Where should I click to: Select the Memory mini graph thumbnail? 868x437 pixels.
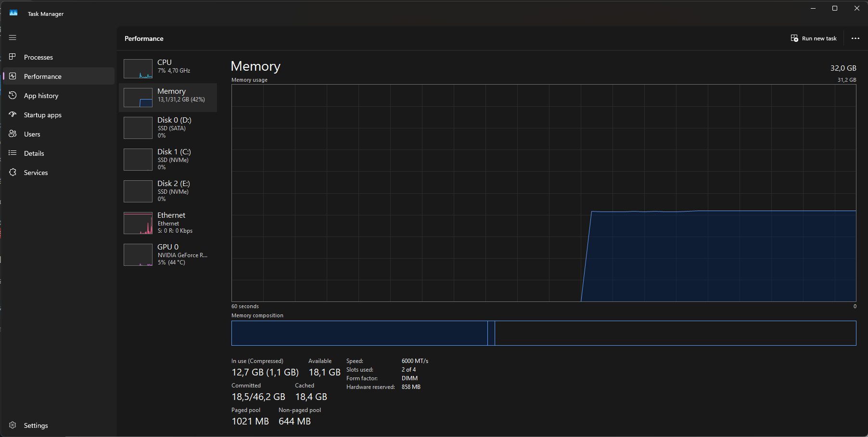[138, 98]
